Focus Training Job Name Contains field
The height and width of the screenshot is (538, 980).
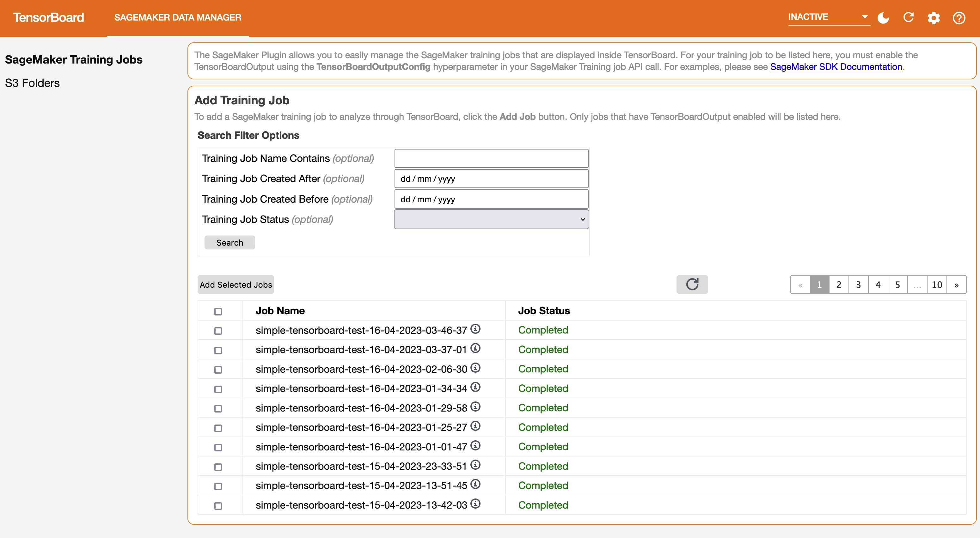pos(491,158)
